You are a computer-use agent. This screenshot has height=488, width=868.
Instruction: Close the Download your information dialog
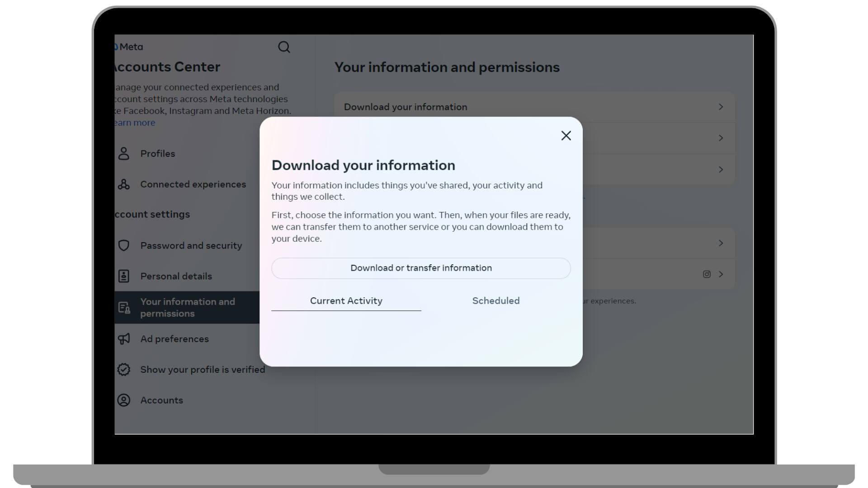click(566, 136)
